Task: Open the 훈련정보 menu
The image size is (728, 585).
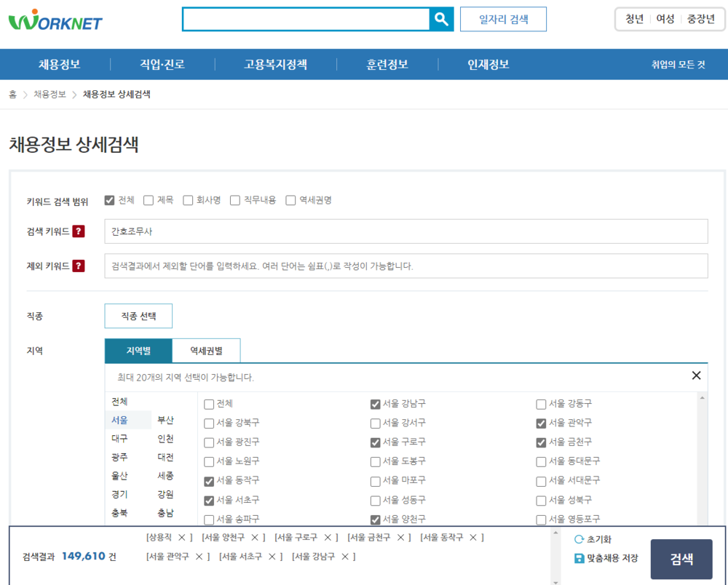Action: coord(387,64)
